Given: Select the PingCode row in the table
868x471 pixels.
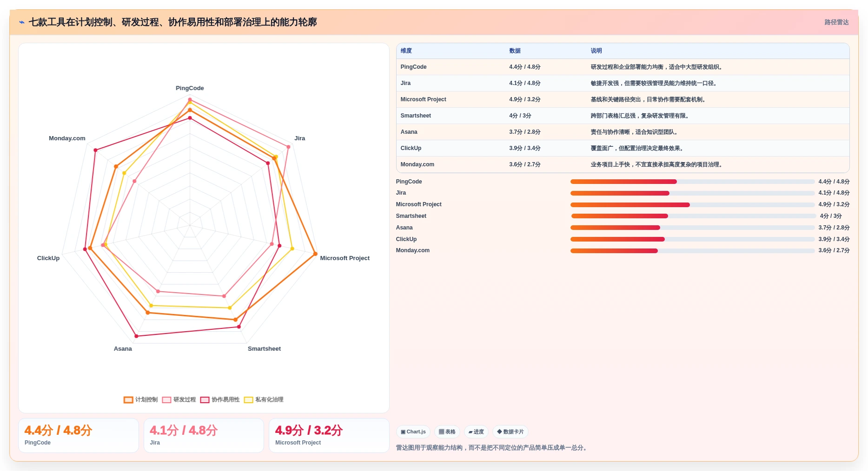Looking at the screenshot, I should coord(623,67).
